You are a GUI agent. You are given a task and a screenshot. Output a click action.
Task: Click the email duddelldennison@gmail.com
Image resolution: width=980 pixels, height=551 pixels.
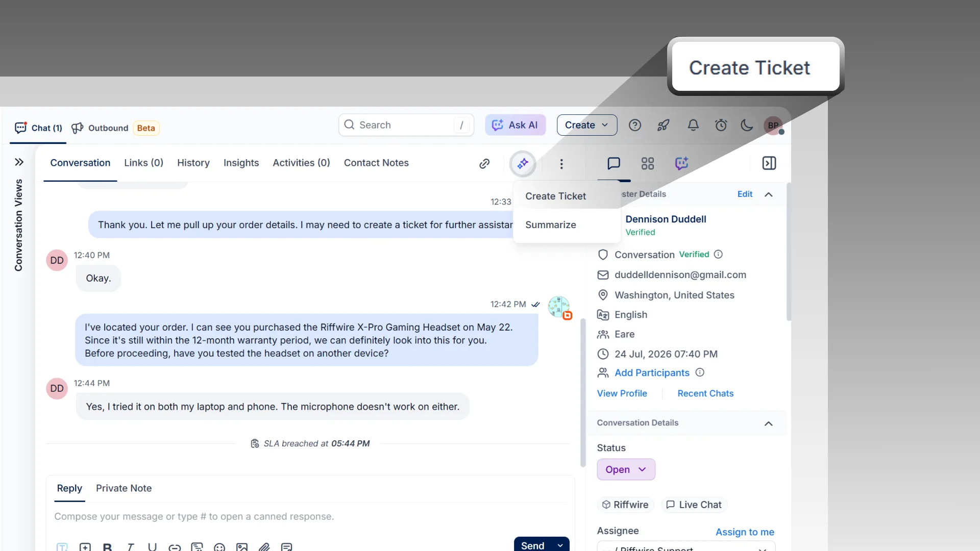tap(680, 275)
